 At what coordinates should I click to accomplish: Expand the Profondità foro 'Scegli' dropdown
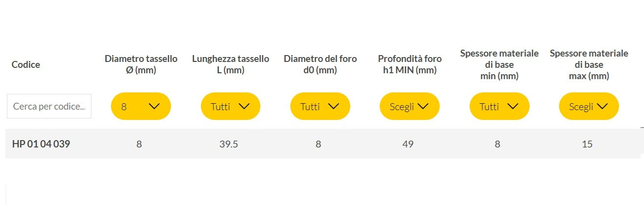click(410, 106)
